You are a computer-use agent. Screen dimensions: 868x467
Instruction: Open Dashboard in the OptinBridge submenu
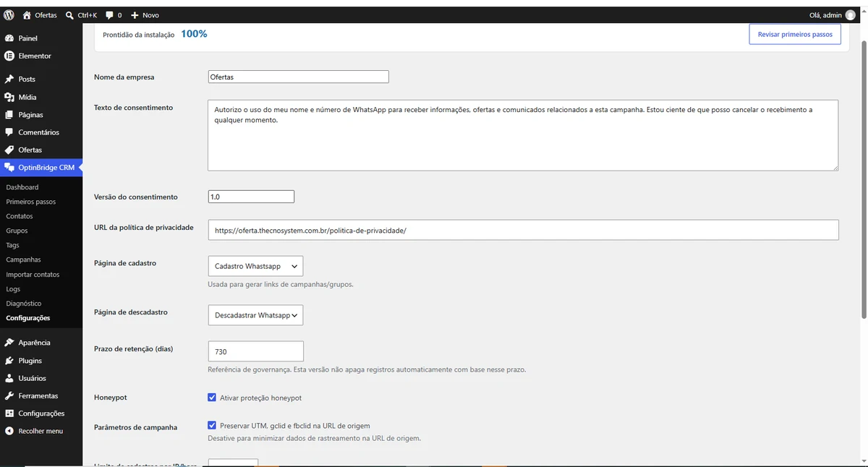pos(22,187)
